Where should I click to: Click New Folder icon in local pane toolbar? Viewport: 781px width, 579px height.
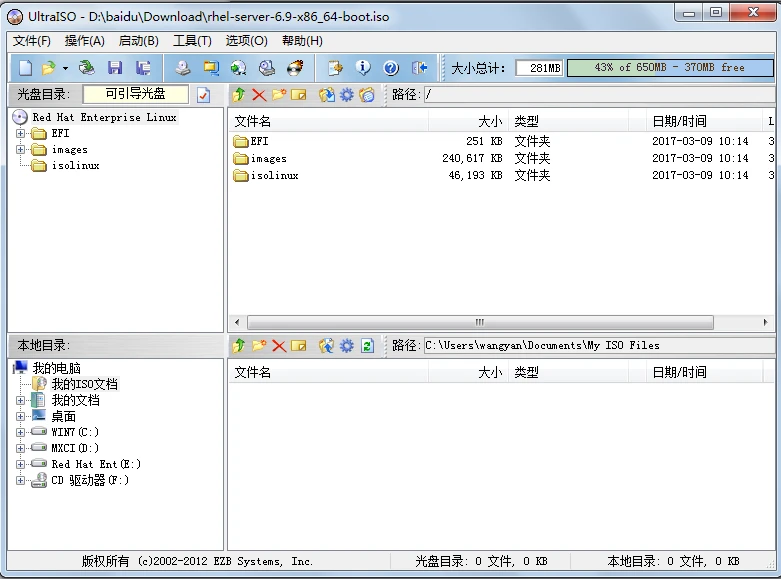(x=259, y=345)
